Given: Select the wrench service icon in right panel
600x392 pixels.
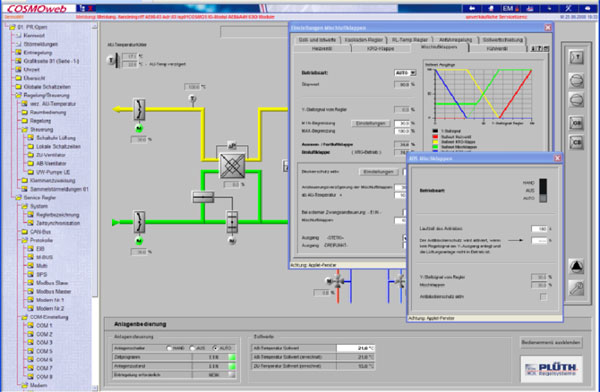Looking at the screenshot, I should [576, 288].
